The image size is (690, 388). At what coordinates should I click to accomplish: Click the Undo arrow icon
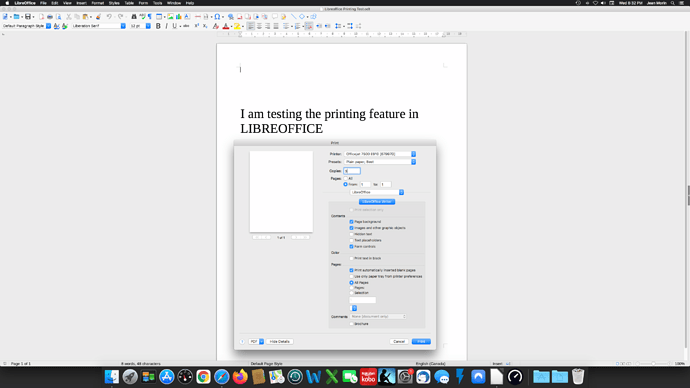click(109, 17)
